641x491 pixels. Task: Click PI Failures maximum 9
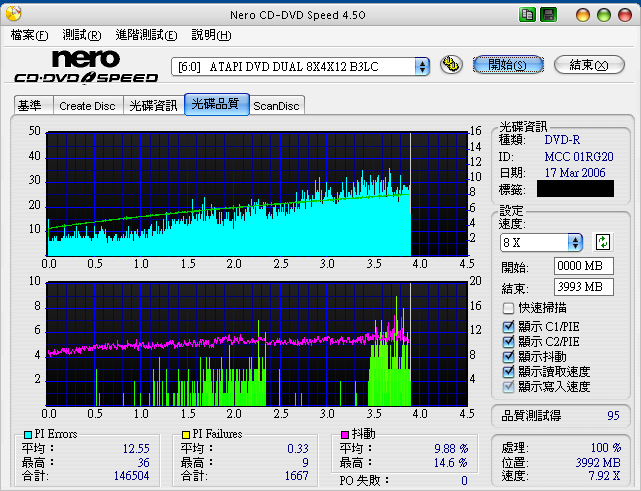click(x=305, y=462)
